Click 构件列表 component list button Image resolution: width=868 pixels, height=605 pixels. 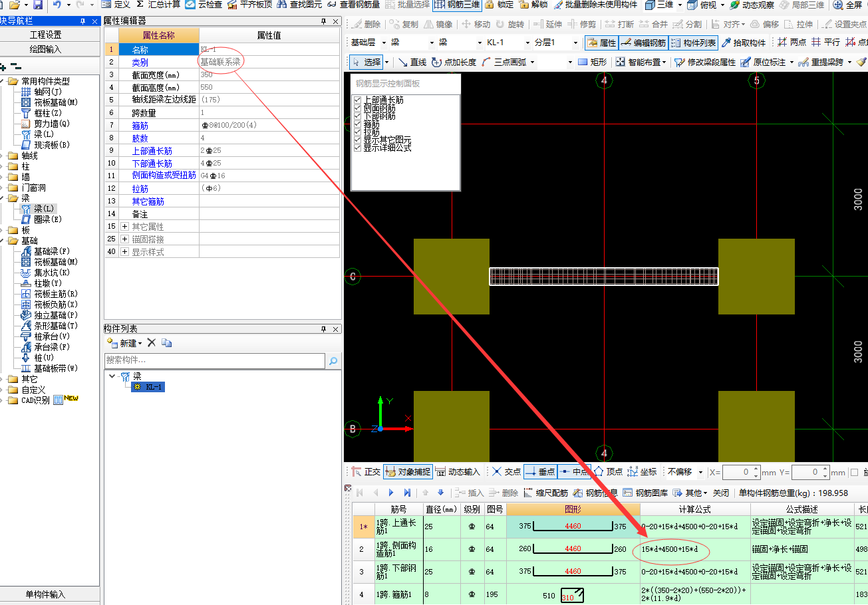[693, 43]
